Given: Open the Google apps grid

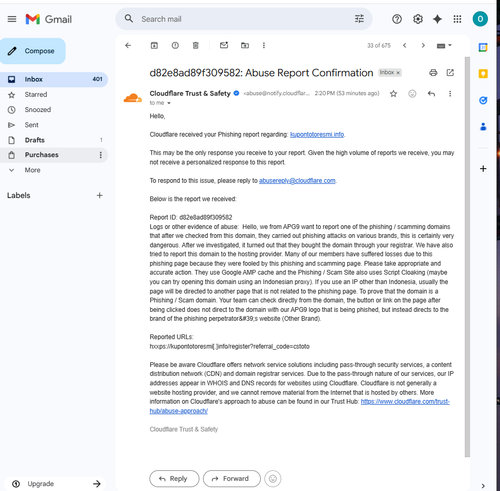Looking at the screenshot, I should click(x=457, y=19).
